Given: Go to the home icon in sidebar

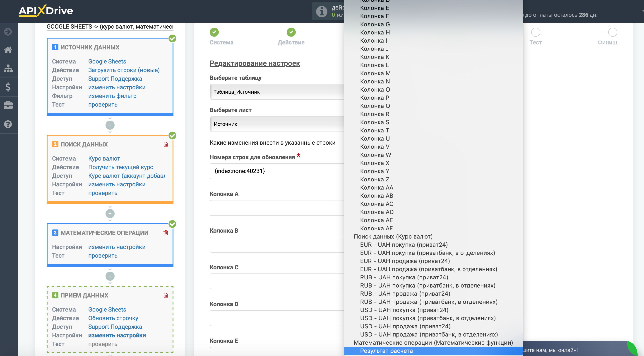Looking at the screenshot, I should point(8,50).
